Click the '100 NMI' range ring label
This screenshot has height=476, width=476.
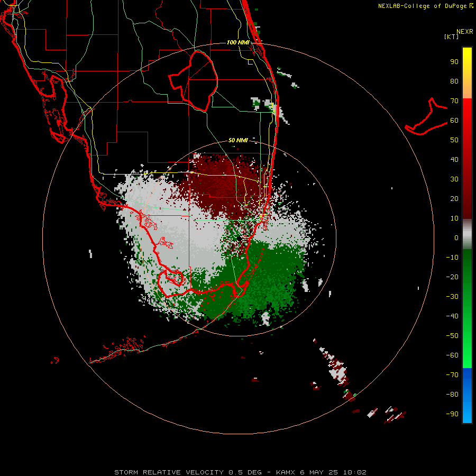238,42
